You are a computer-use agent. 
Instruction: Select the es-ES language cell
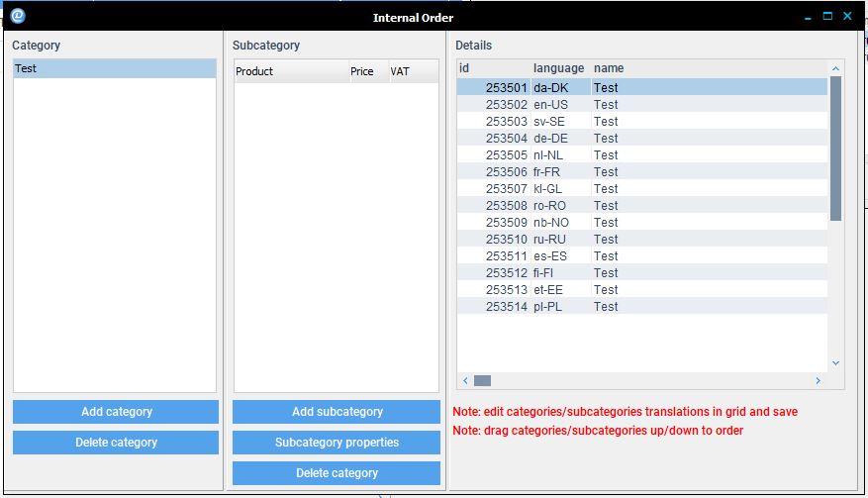coord(560,255)
